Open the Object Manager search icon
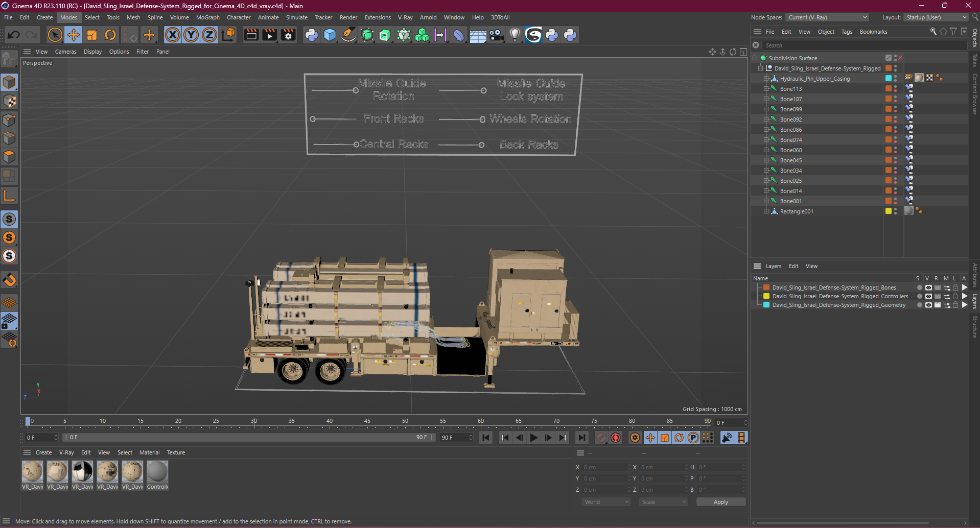The width and height of the screenshot is (980, 528). click(x=933, y=32)
